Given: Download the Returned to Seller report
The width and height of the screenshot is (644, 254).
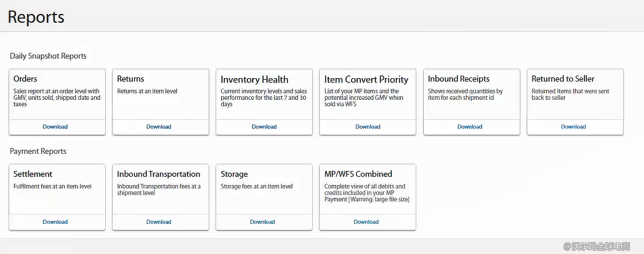Looking at the screenshot, I should (573, 127).
